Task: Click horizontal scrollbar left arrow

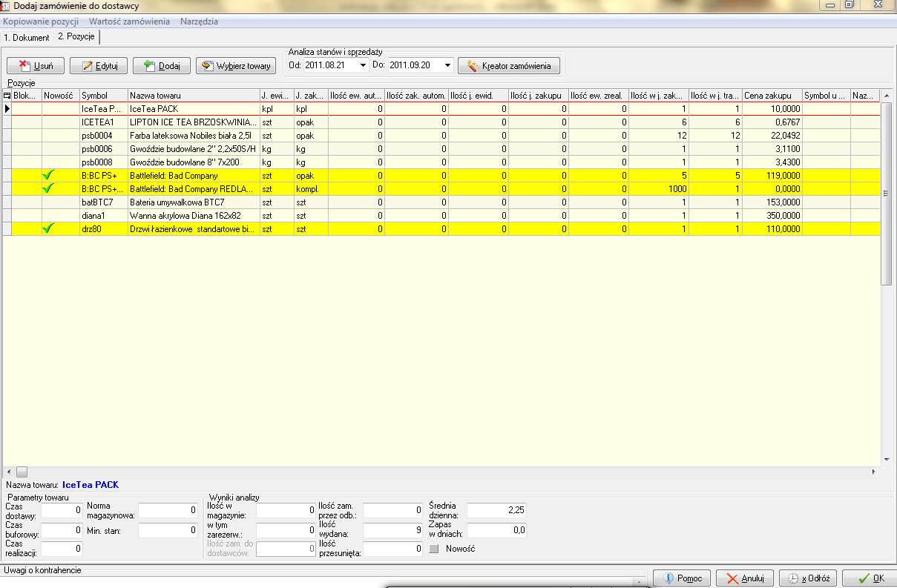Action: click(9, 472)
